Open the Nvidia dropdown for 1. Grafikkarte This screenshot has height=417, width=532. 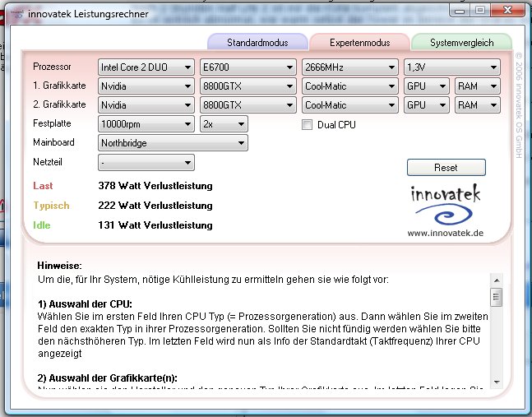(146, 86)
